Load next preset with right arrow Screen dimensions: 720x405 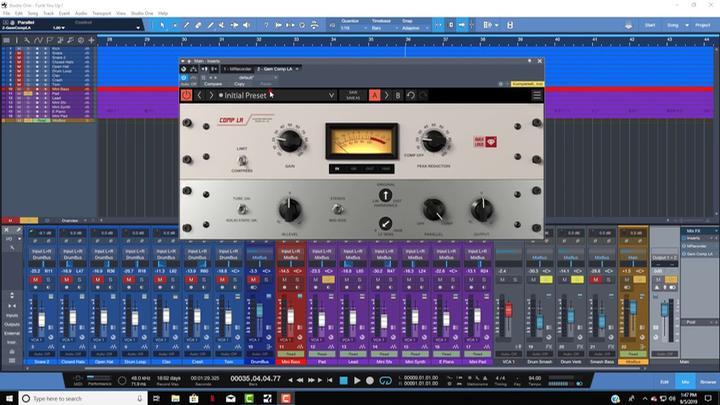coord(211,96)
